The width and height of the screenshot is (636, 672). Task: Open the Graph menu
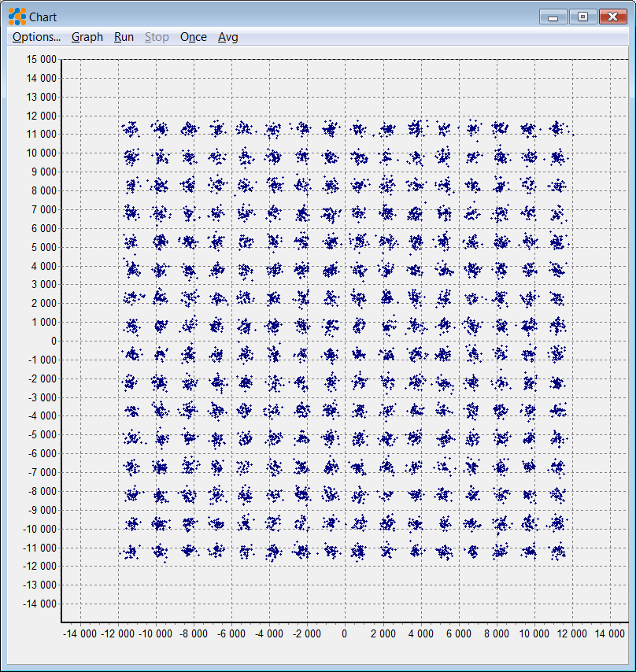tap(87, 37)
